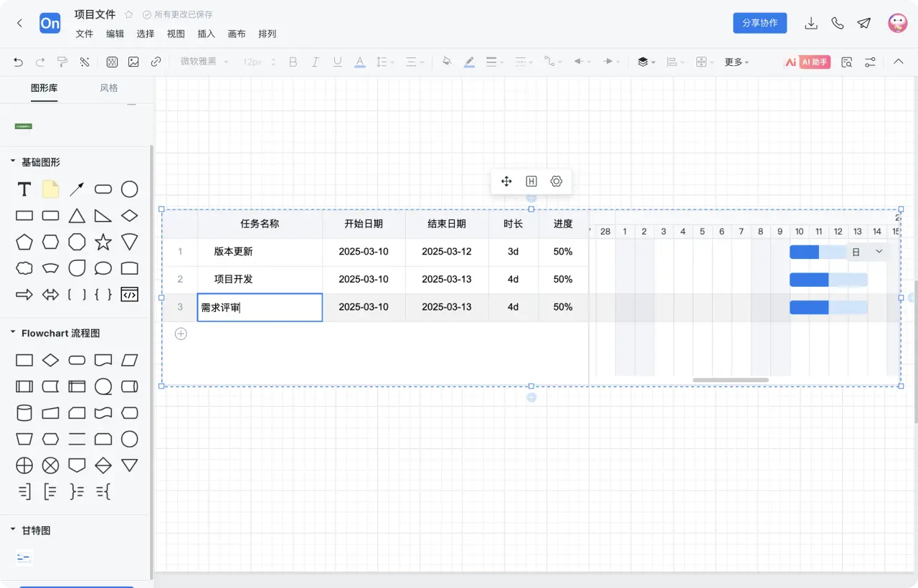Click the search shapes icon near the top right
918x588 pixels.
tap(846, 62)
